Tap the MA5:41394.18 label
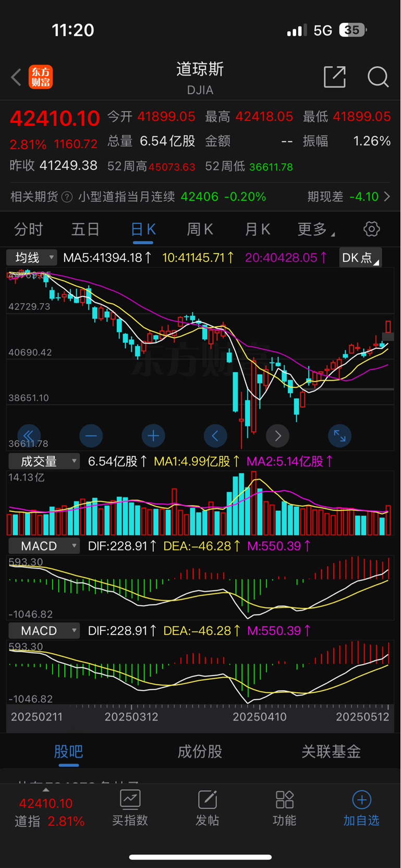This screenshot has height=868, width=401. point(107,258)
